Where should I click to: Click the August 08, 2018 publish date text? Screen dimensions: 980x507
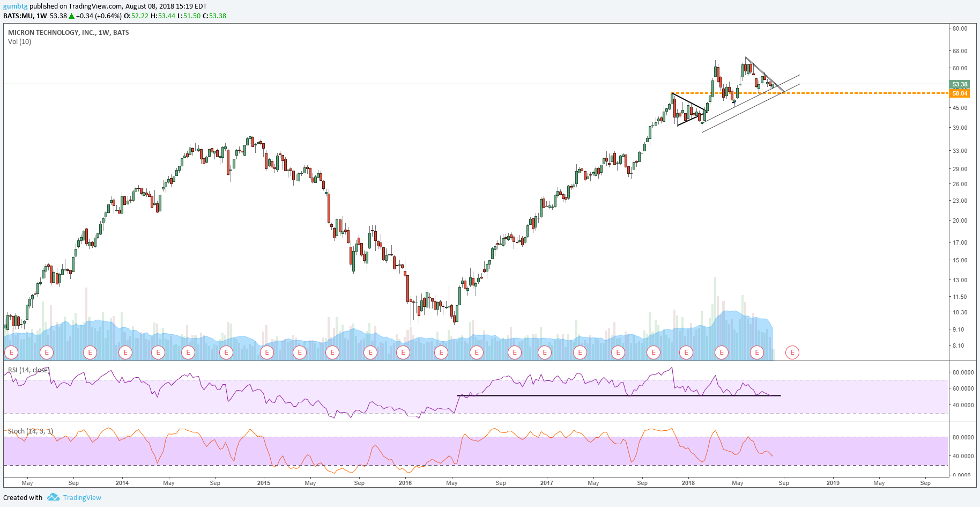tap(152, 6)
